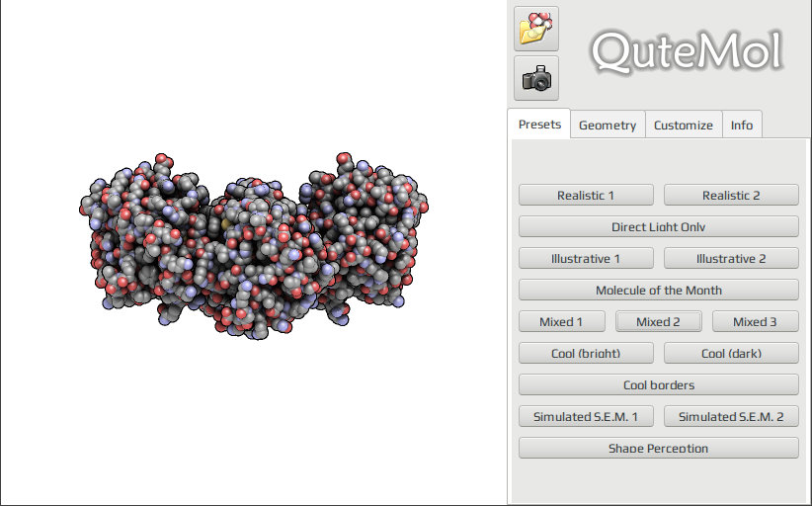The image size is (812, 506).
Task: Take a snapshot with the camera icon
Action: point(536,78)
